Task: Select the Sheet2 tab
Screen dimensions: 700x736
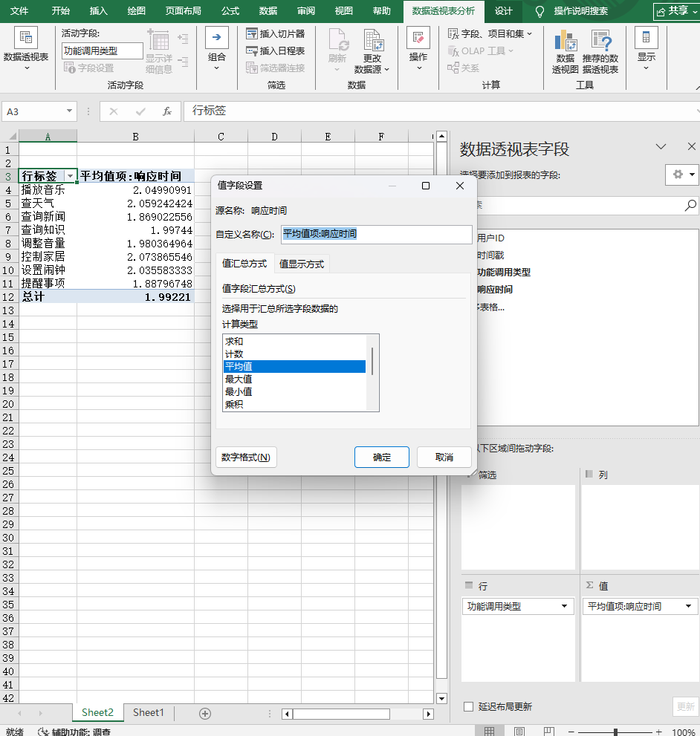Action: [98, 712]
